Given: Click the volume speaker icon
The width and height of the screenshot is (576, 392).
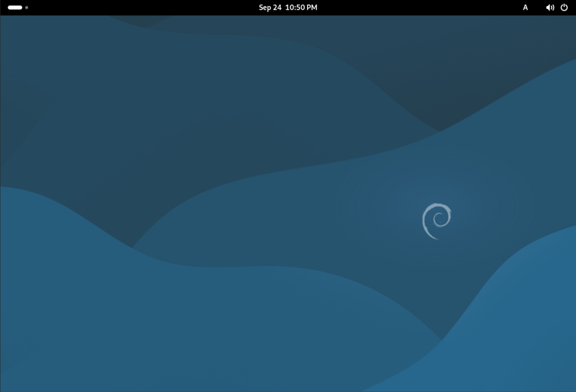Looking at the screenshot, I should tap(550, 8).
